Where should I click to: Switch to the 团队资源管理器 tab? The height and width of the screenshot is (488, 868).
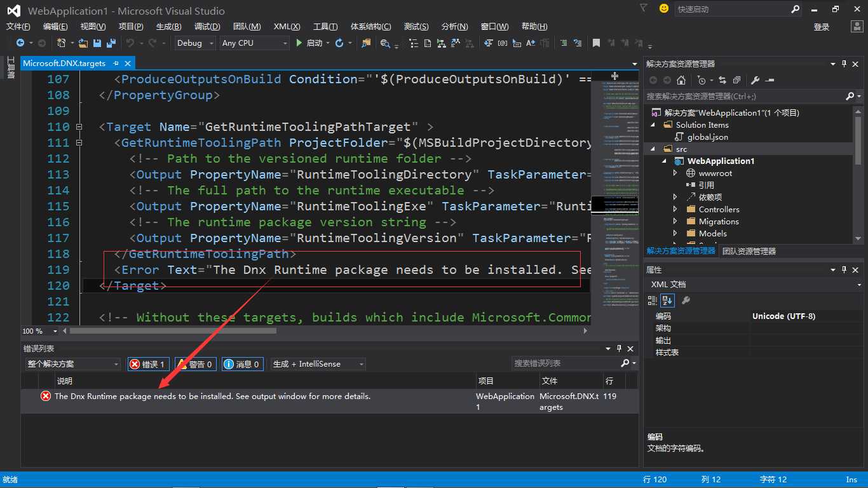click(x=749, y=251)
